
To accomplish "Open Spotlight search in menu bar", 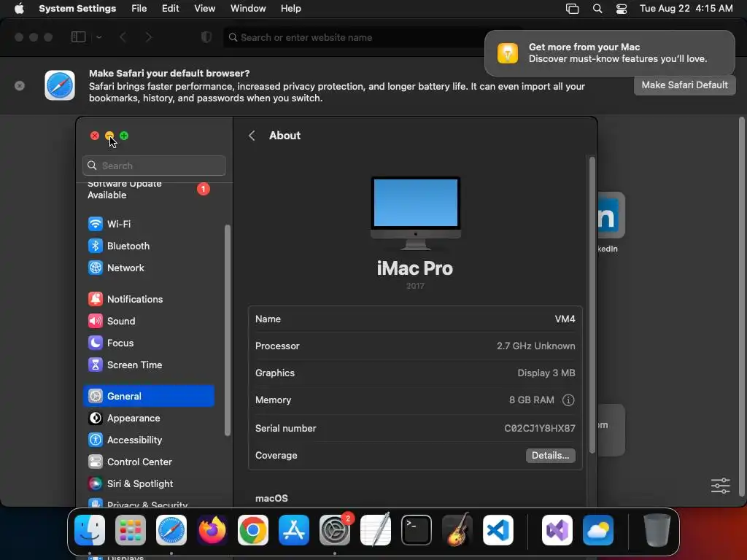I will pyautogui.click(x=597, y=9).
